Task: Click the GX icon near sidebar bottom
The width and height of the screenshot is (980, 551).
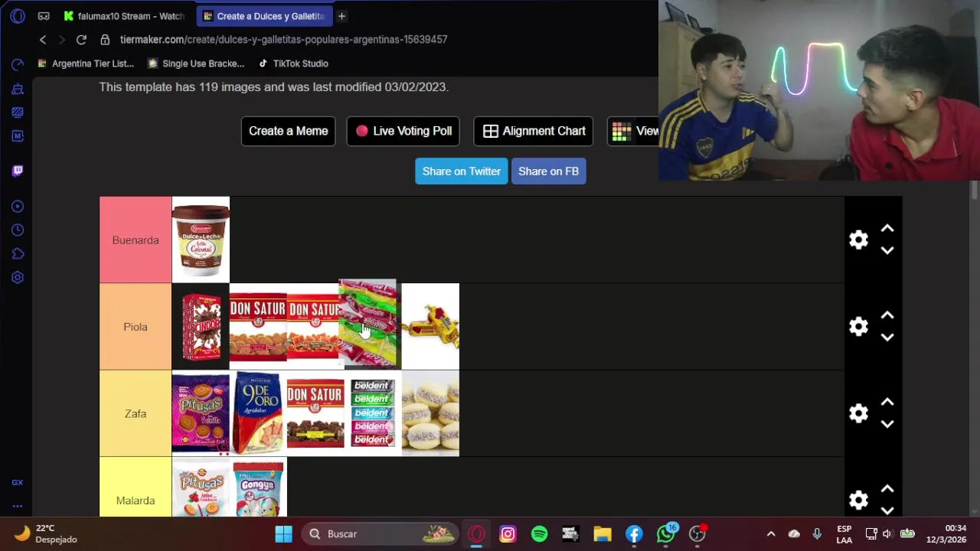Action: [18, 483]
